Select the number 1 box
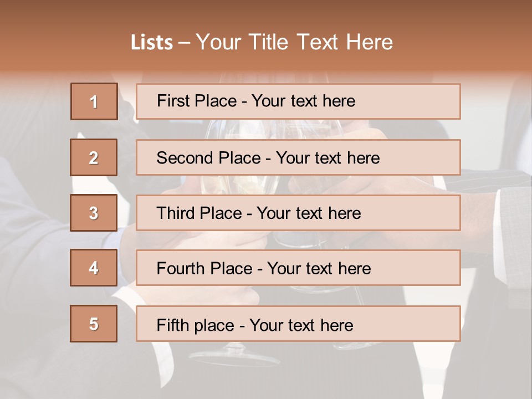This screenshot has width=532, height=399. click(x=94, y=101)
